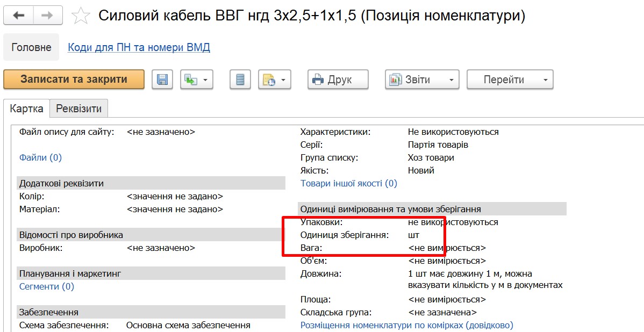644x332 pixels.
Task: Click the Характеристики value Не використовуються
Action: coord(453,132)
